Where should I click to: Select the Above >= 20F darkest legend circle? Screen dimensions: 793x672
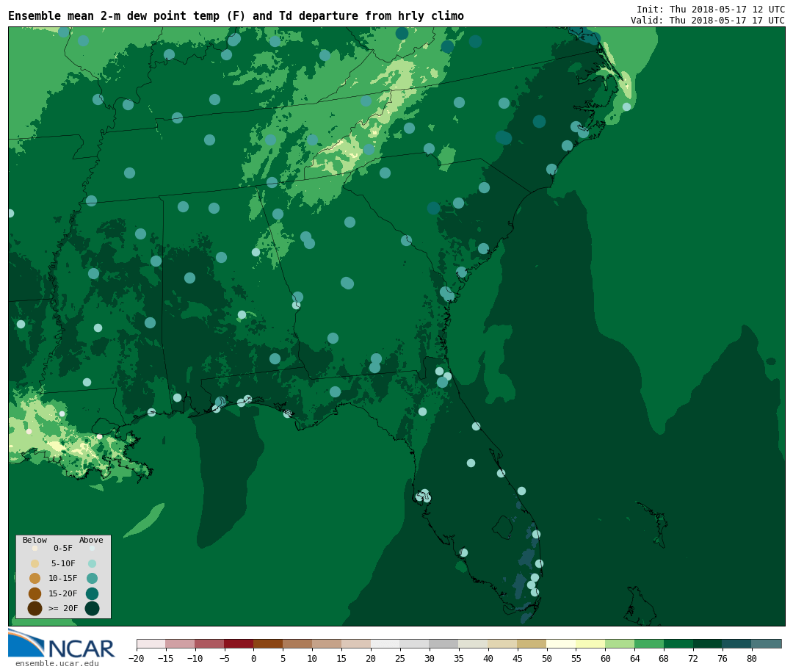pos(92,608)
